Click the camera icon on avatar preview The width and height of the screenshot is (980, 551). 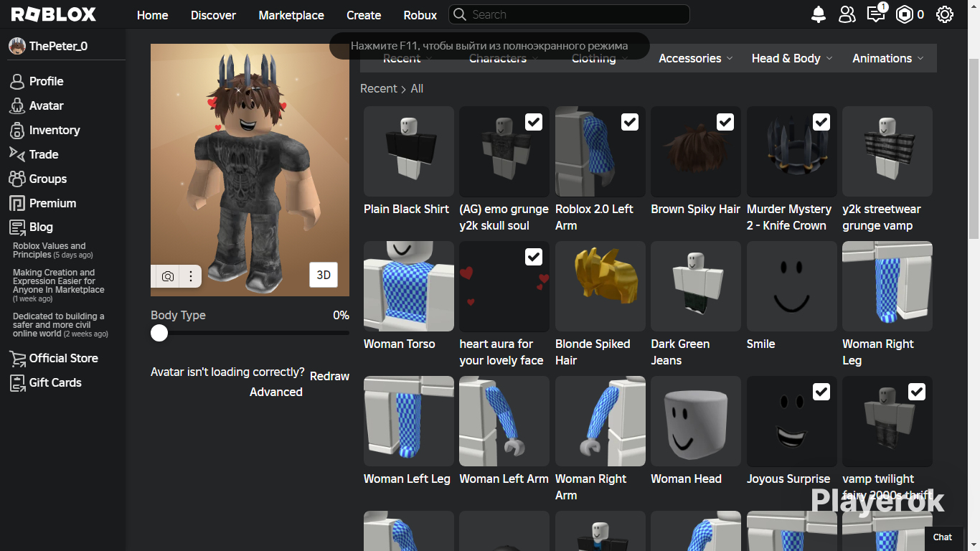(x=168, y=276)
